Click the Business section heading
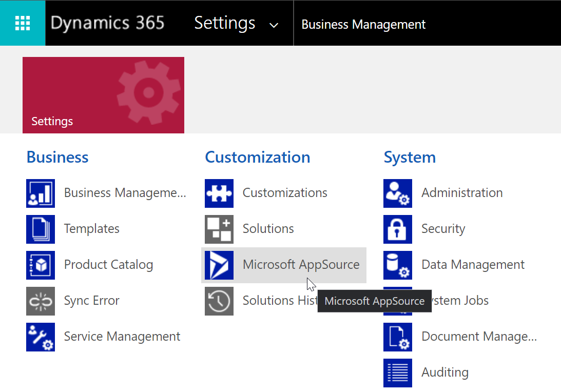 click(57, 158)
